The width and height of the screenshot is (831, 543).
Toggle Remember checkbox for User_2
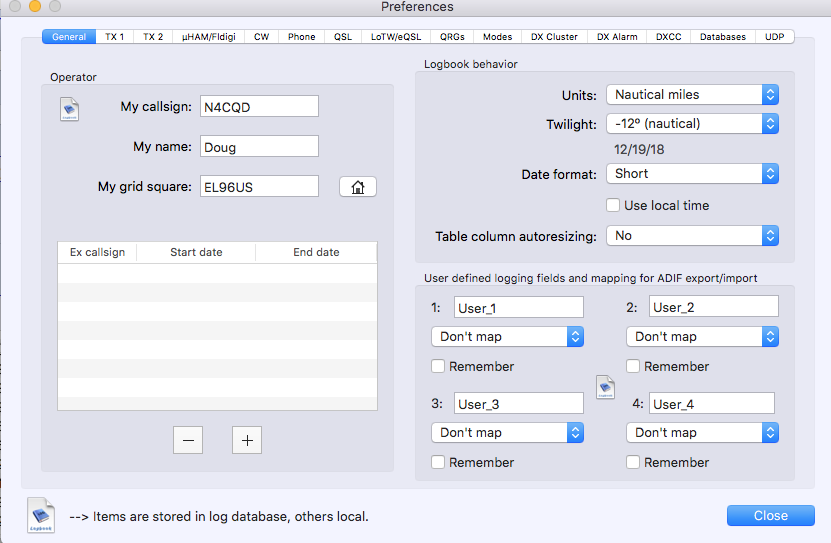tap(633, 366)
